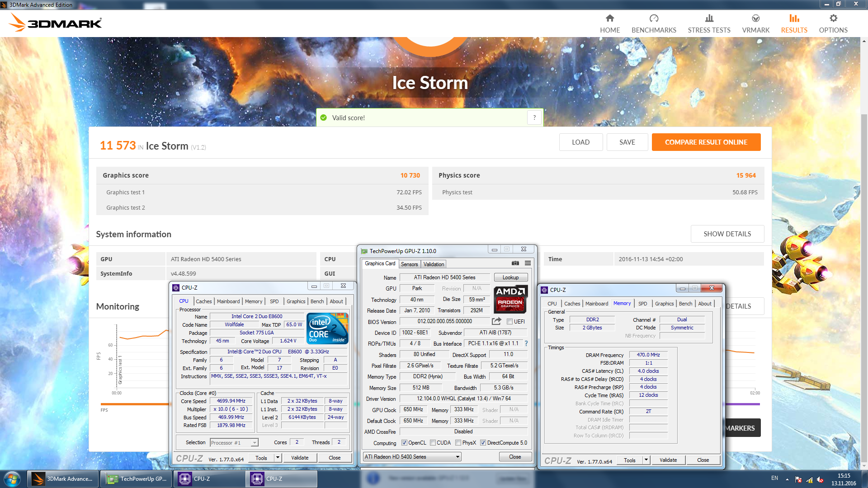Click the 469.99 MHz Bus Speed value

231,417
